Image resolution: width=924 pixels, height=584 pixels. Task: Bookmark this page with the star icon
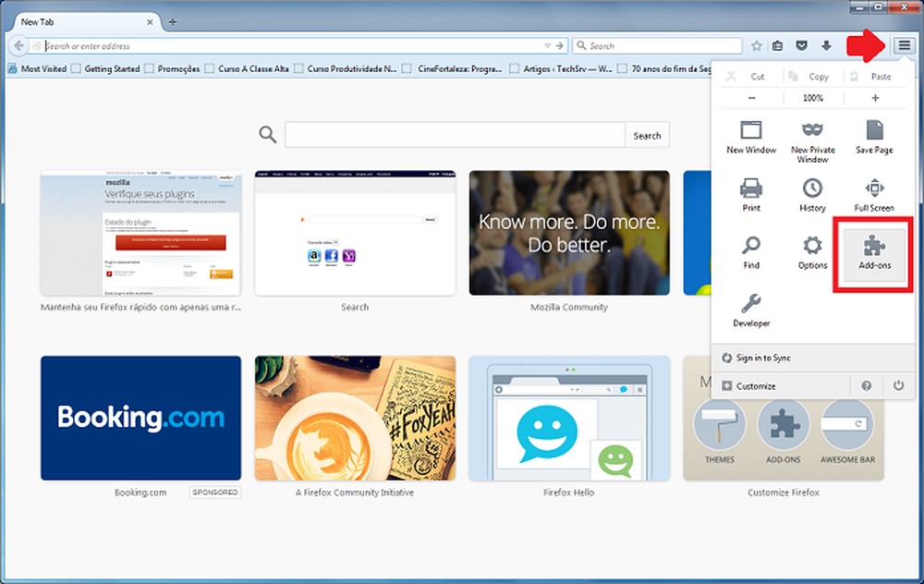(x=757, y=44)
